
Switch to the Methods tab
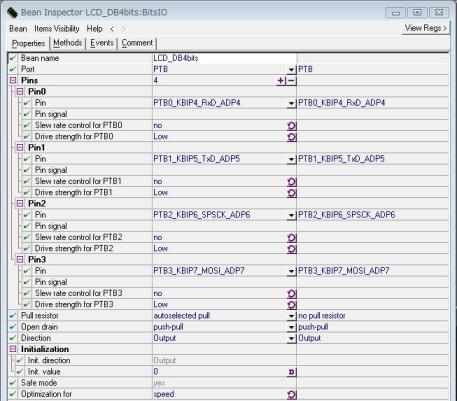pos(68,43)
